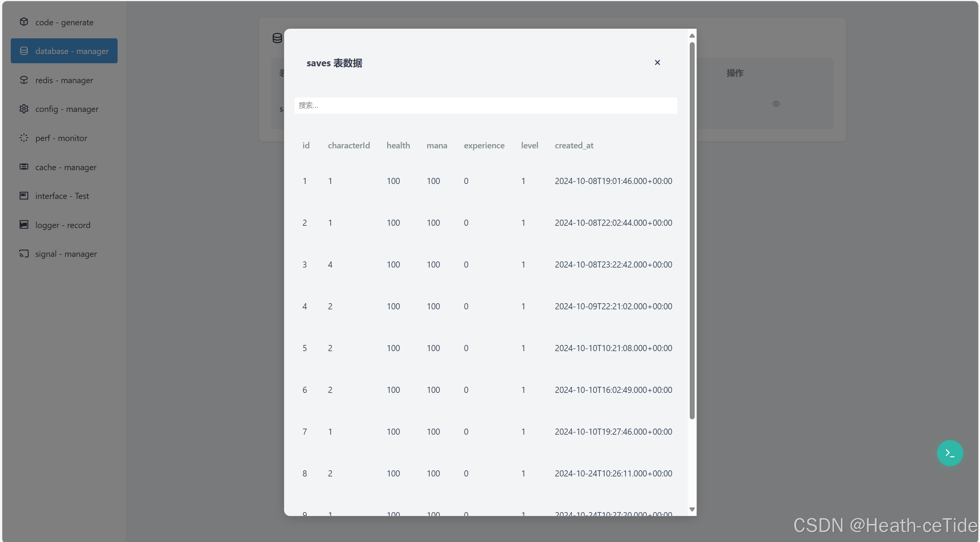Viewport: 980px width, 542px height.
Task: Click the signal - manager cast icon
Action: click(24, 254)
